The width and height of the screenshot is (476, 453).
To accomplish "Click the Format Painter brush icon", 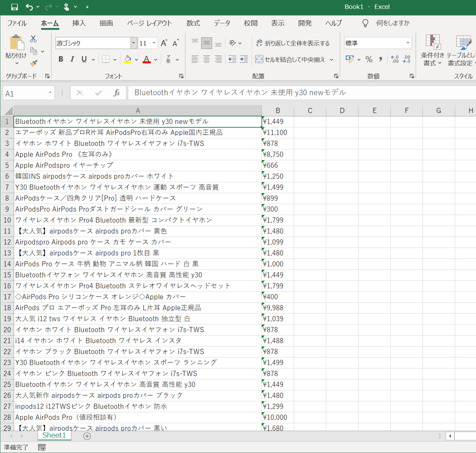I will tap(34, 63).
